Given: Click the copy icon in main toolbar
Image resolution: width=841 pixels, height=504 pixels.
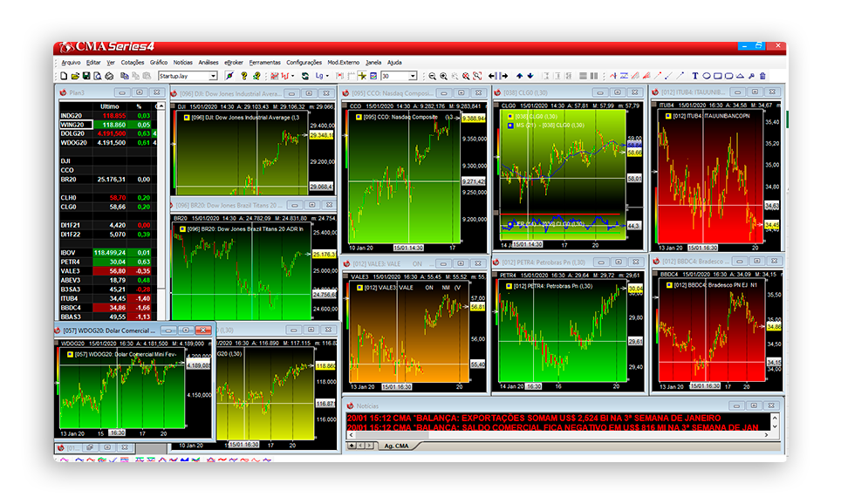Looking at the screenshot, I should (x=125, y=76).
